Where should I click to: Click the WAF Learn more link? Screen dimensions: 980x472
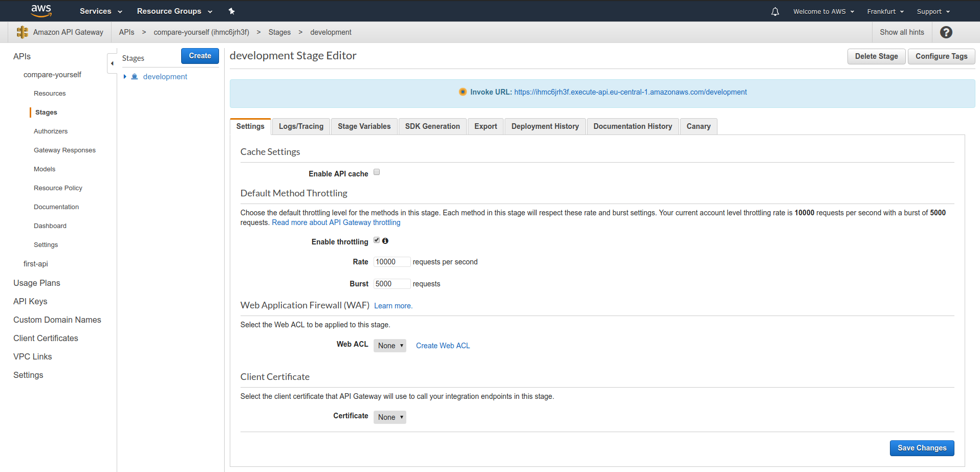click(x=393, y=306)
